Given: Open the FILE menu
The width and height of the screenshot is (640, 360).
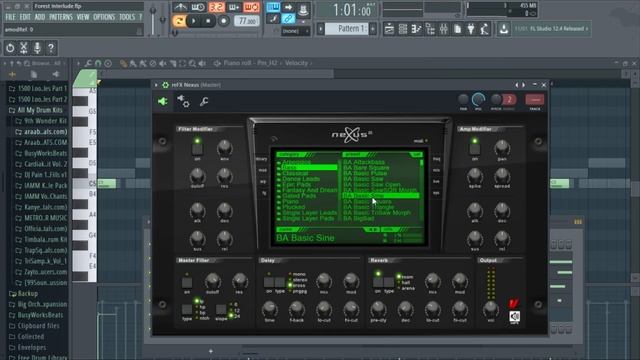Looking at the screenshot, I should [x=10, y=17].
